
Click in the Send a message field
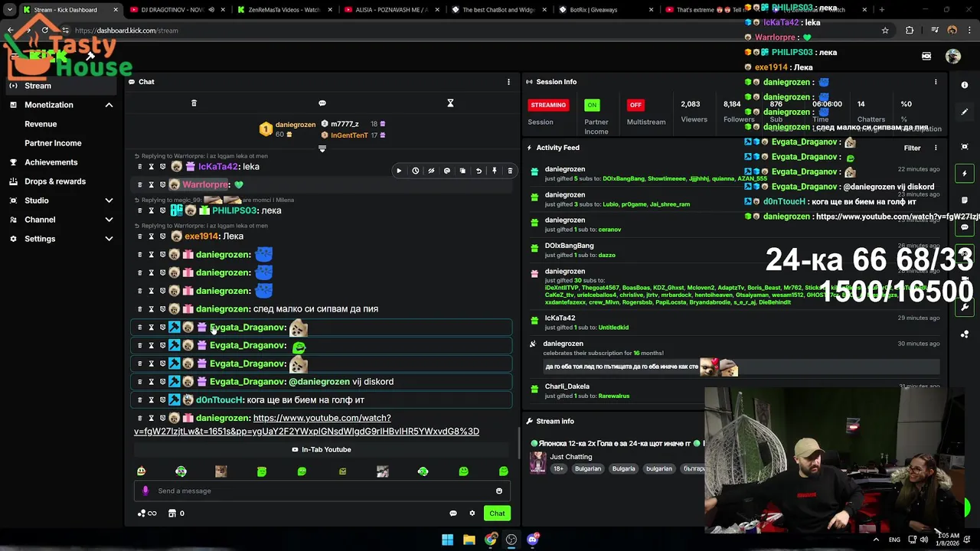(322, 491)
